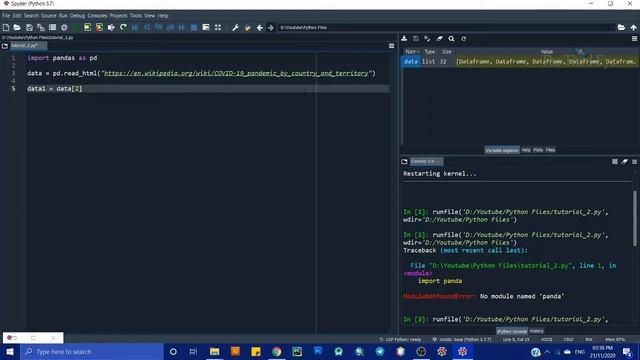
Task: Remove all variables with the eraser icon
Action: click(x=439, y=38)
